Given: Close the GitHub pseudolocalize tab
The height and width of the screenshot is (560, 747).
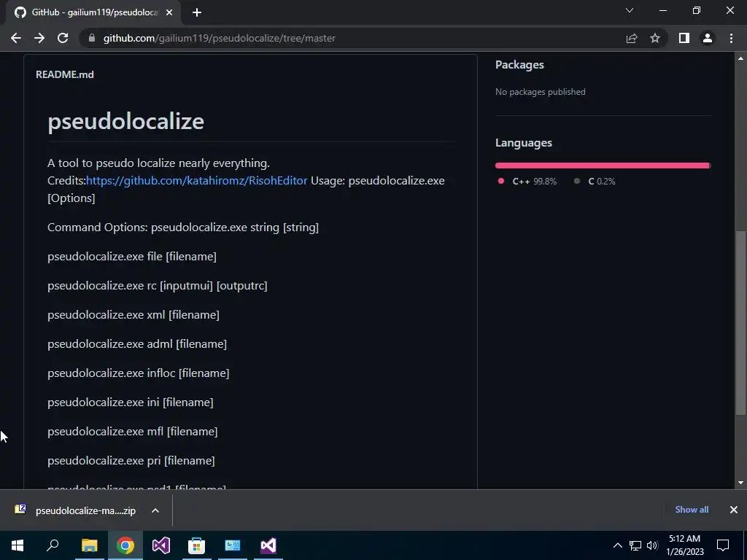Looking at the screenshot, I should pos(169,12).
